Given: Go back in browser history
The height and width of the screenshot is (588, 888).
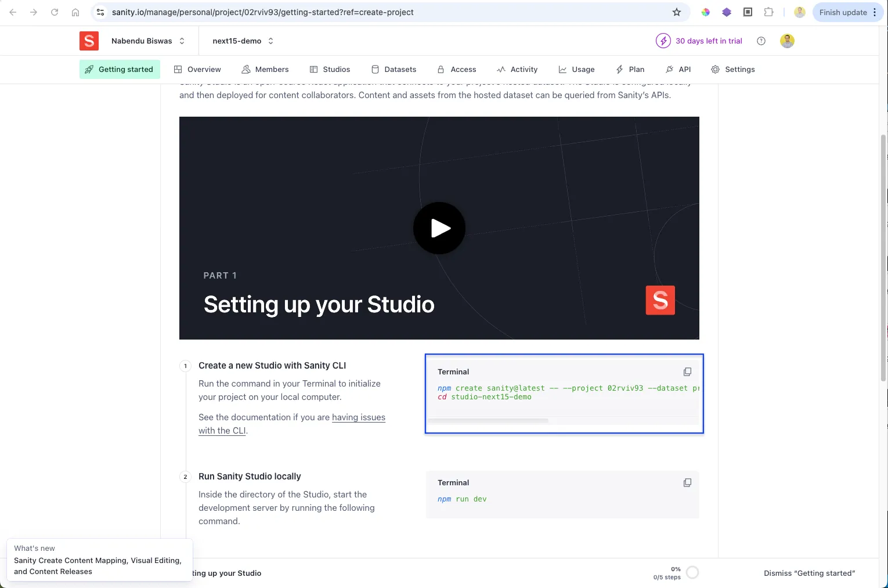Looking at the screenshot, I should point(13,12).
